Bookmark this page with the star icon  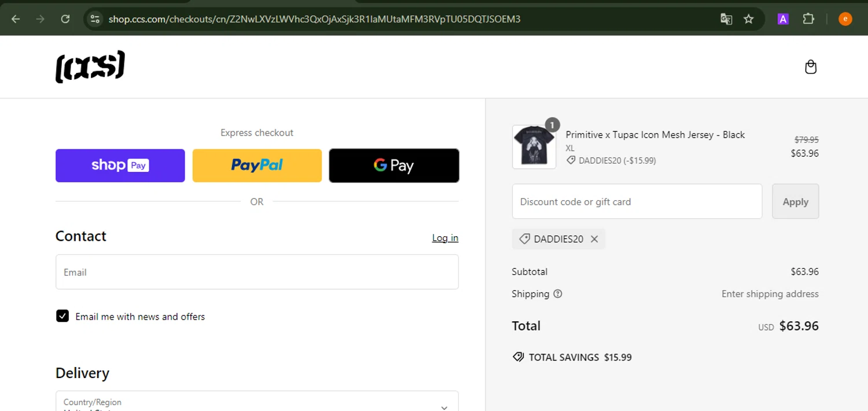coord(749,19)
